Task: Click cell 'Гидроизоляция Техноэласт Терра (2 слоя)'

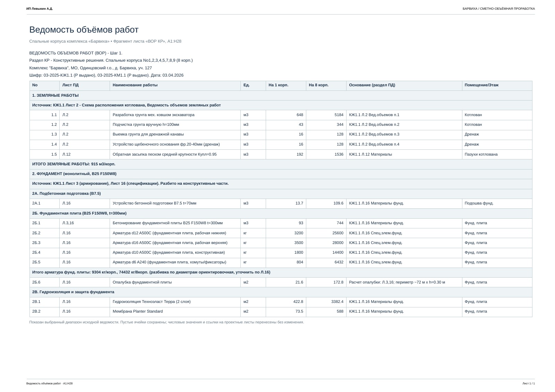Action: (x=175, y=302)
